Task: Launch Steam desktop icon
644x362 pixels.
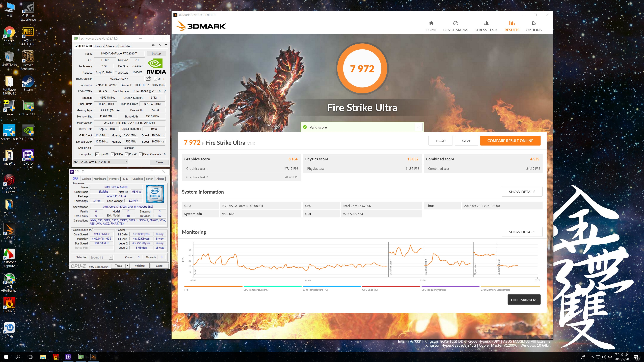Action: (x=28, y=83)
